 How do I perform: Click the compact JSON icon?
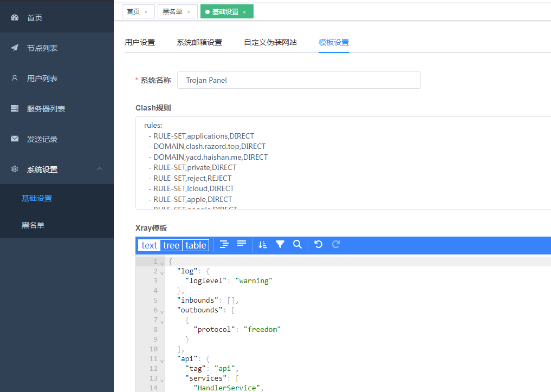click(242, 245)
